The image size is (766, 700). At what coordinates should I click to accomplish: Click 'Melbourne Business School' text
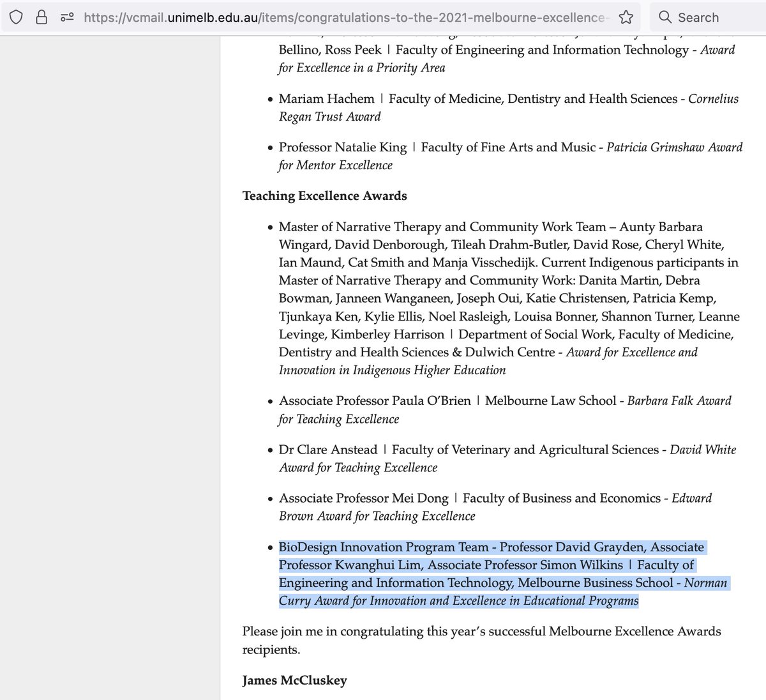595,583
